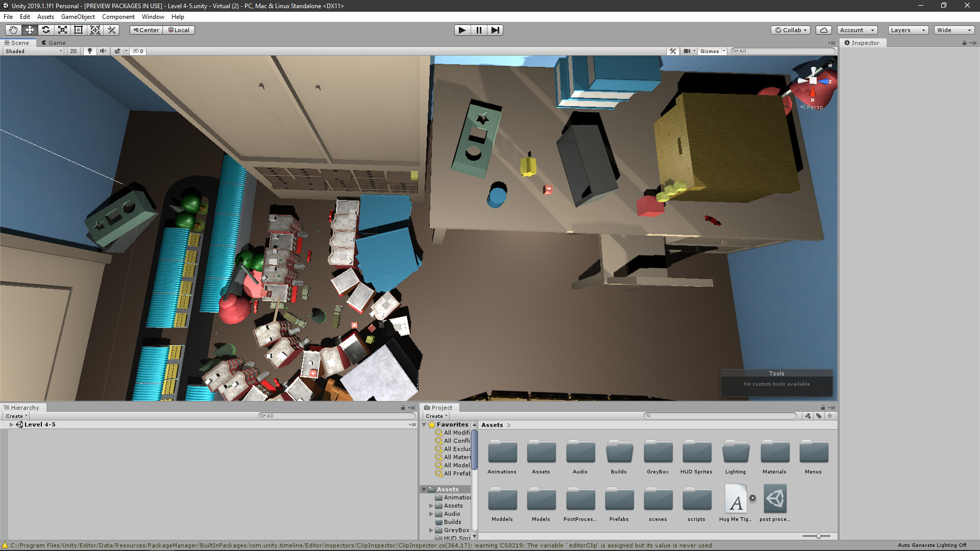Select the Rect Transform tool
The image size is (980, 551).
point(79,30)
